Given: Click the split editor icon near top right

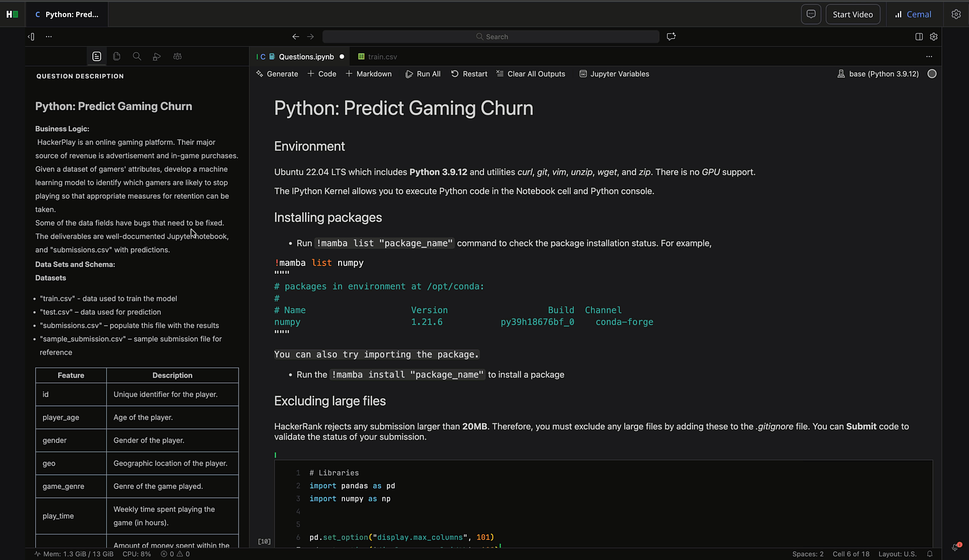Looking at the screenshot, I should [919, 36].
